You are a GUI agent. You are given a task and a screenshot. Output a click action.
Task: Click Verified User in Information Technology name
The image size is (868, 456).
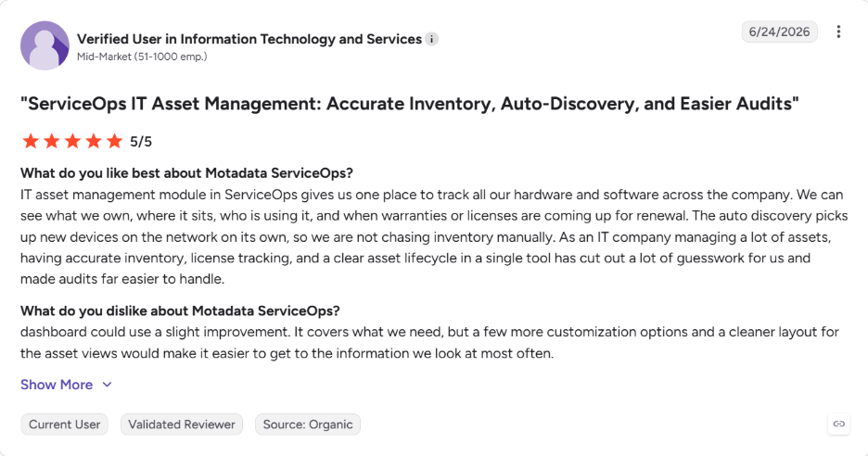click(x=249, y=39)
